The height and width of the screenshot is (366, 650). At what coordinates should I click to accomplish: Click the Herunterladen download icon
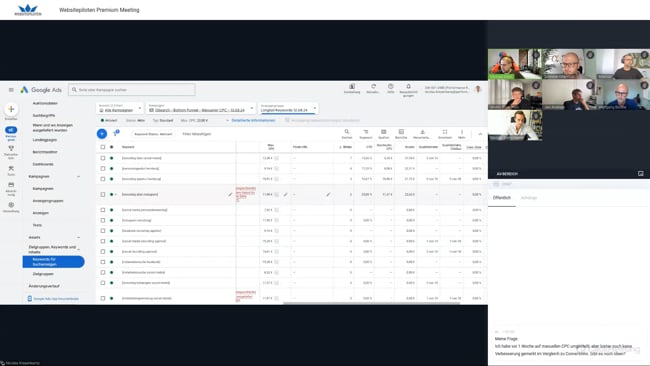click(x=422, y=133)
